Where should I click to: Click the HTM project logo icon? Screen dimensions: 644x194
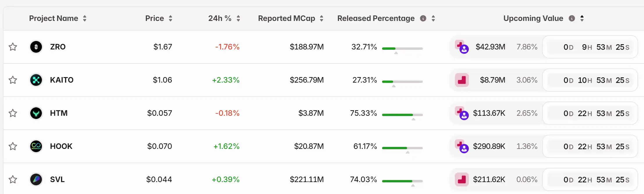36,113
